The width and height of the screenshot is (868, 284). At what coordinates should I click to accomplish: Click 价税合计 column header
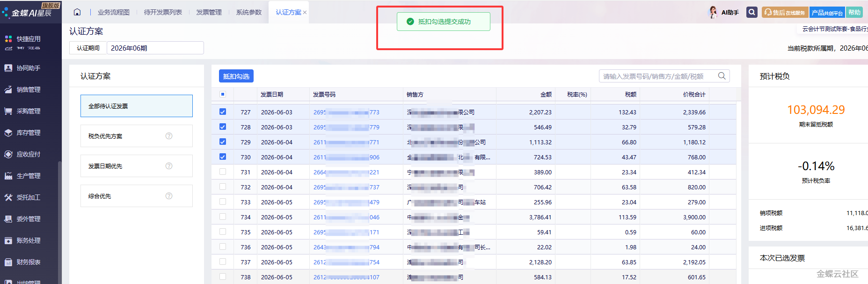tap(694, 94)
